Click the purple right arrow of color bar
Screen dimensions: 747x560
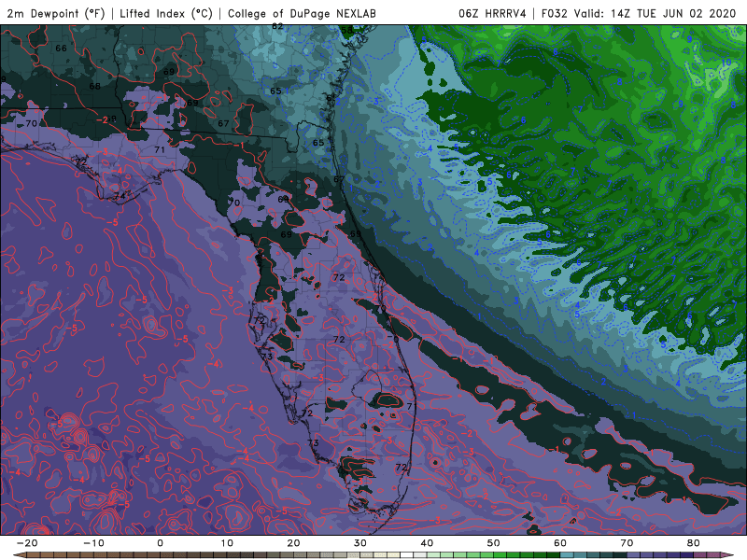coord(727,555)
